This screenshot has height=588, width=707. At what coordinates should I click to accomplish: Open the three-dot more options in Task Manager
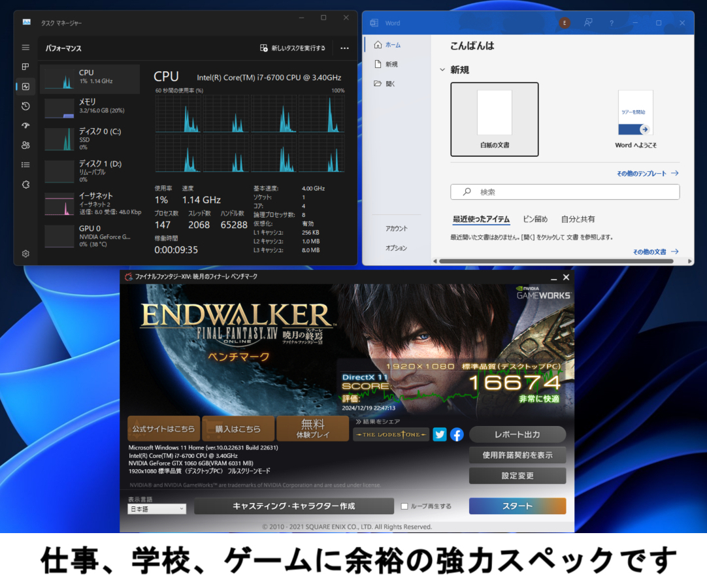click(x=344, y=48)
